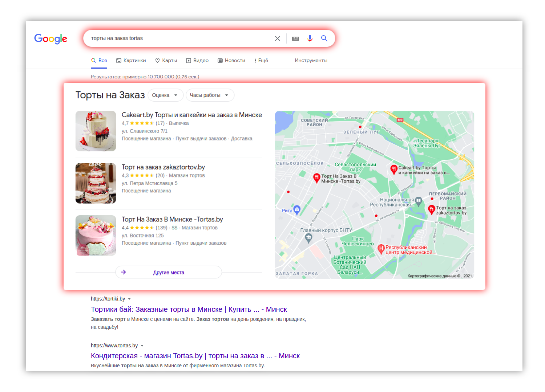545x392 pixels.
Task: Click ул. Восточная 125 address
Action: pyautogui.click(x=143, y=236)
